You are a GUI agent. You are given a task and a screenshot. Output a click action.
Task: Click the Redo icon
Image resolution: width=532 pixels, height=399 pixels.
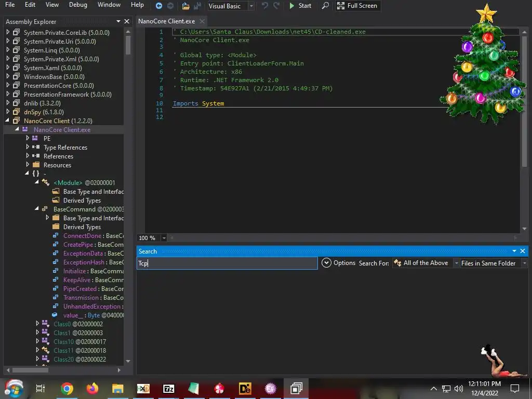(x=276, y=6)
